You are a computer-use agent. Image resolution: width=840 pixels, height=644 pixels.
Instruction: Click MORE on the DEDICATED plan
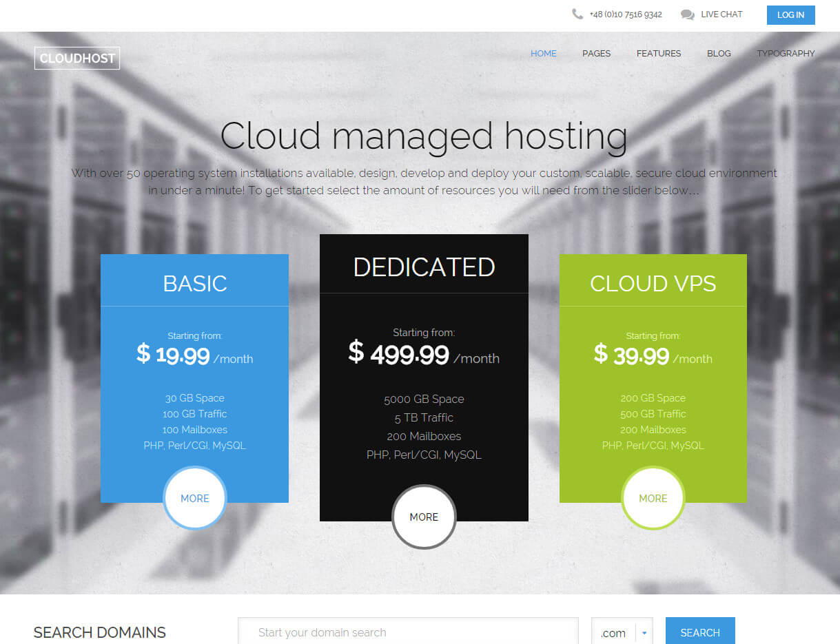(x=424, y=517)
